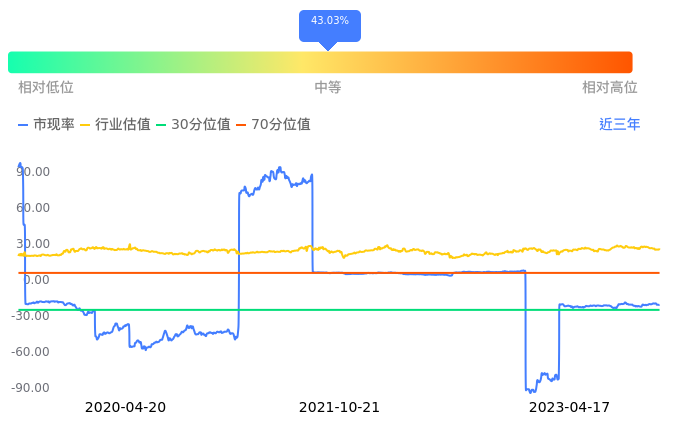Click the green-to-orange valuation gradient bar

coord(320,62)
